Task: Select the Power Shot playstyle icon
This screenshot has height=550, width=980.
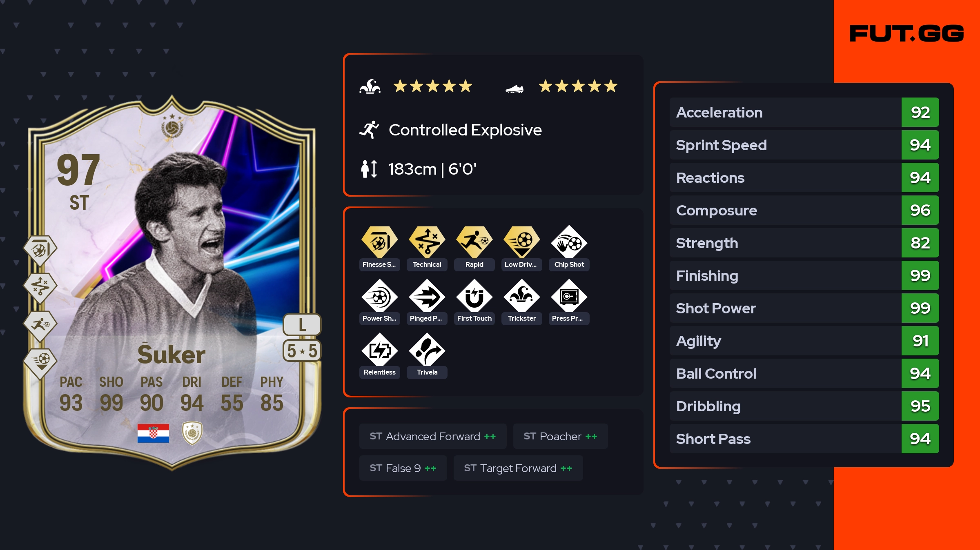Action: coord(379,297)
